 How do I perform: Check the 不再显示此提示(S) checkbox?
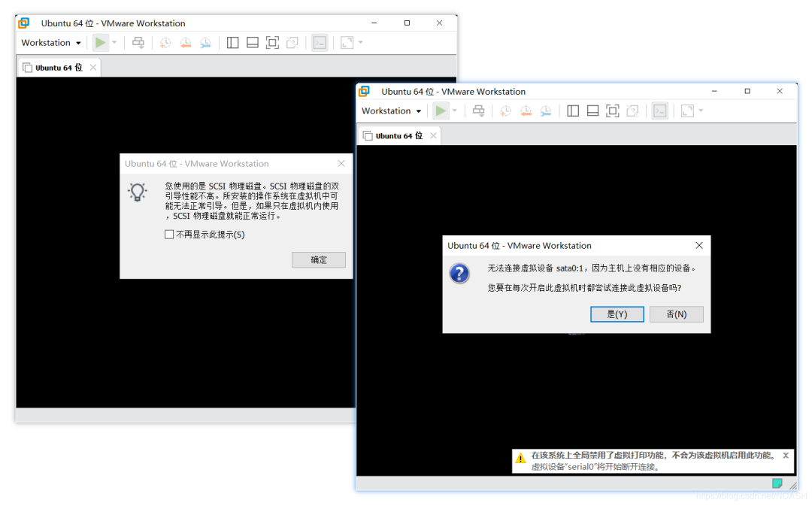169,235
